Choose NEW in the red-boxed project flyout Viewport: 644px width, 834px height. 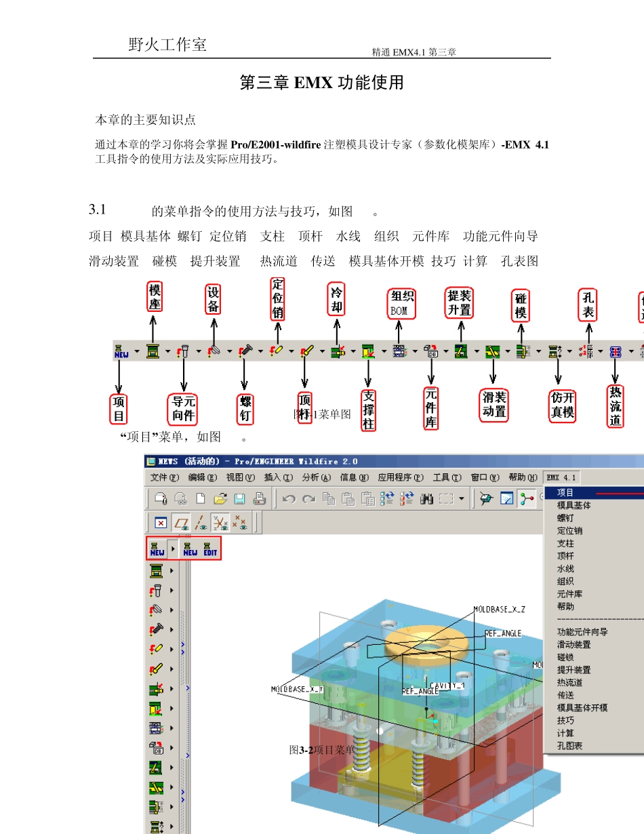(190, 549)
